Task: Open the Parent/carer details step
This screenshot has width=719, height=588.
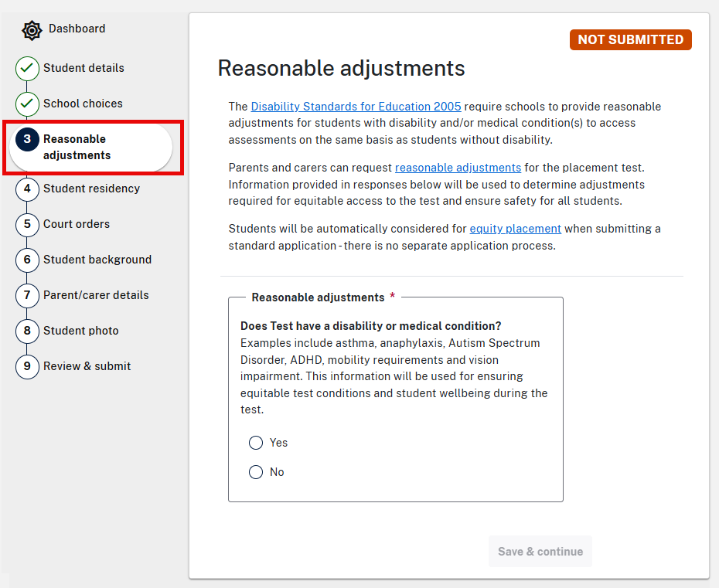Action: tap(96, 296)
